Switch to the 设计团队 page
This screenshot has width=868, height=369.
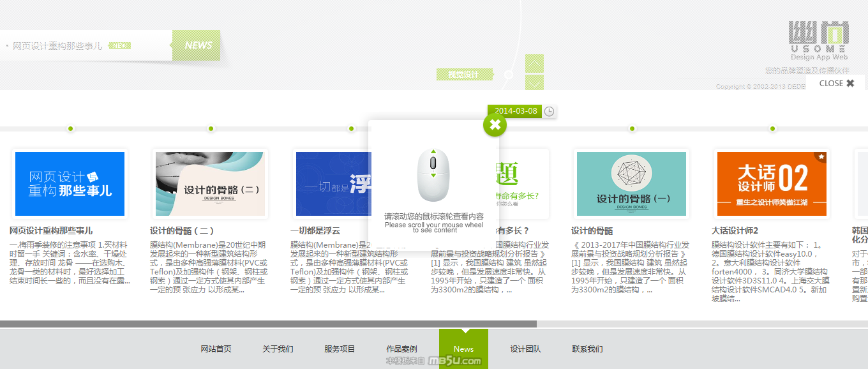[525, 349]
